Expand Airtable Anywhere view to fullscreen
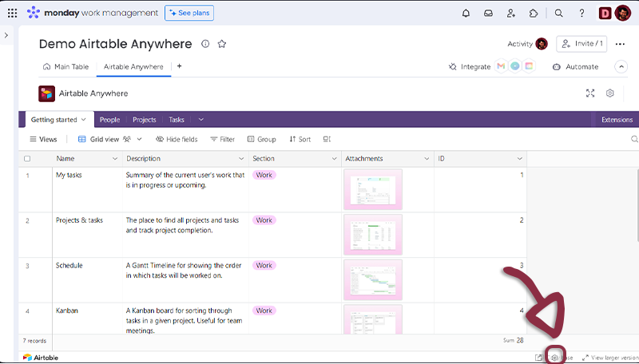The image size is (639, 364). pos(590,93)
